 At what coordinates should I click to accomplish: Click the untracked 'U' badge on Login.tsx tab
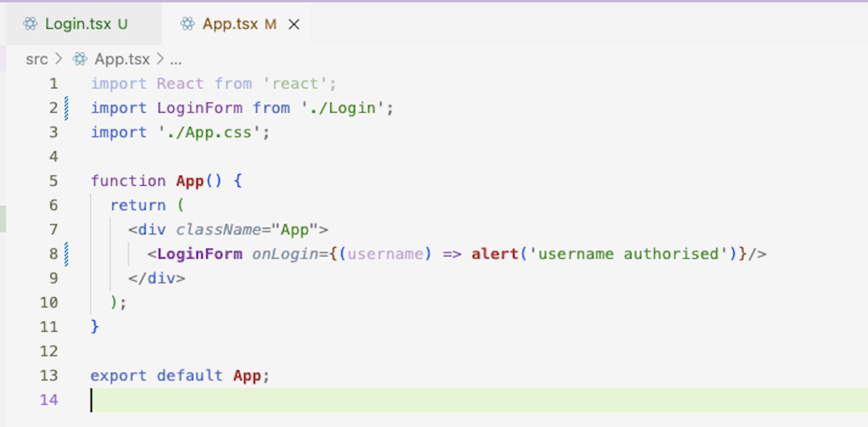(123, 24)
